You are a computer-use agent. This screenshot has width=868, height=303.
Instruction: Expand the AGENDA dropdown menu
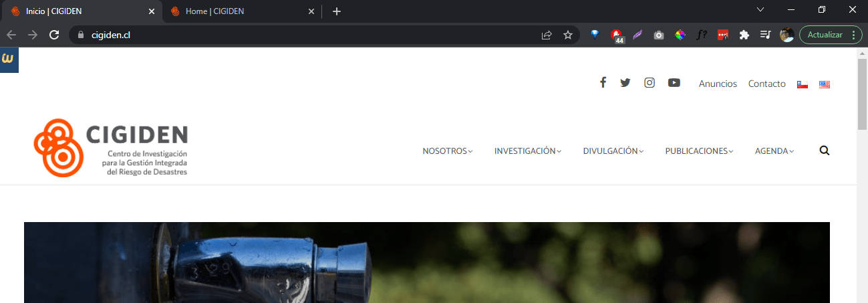pyautogui.click(x=774, y=151)
